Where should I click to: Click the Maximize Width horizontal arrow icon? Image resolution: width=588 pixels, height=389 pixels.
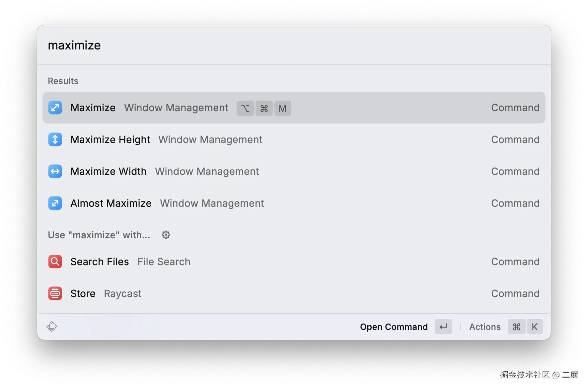point(55,171)
